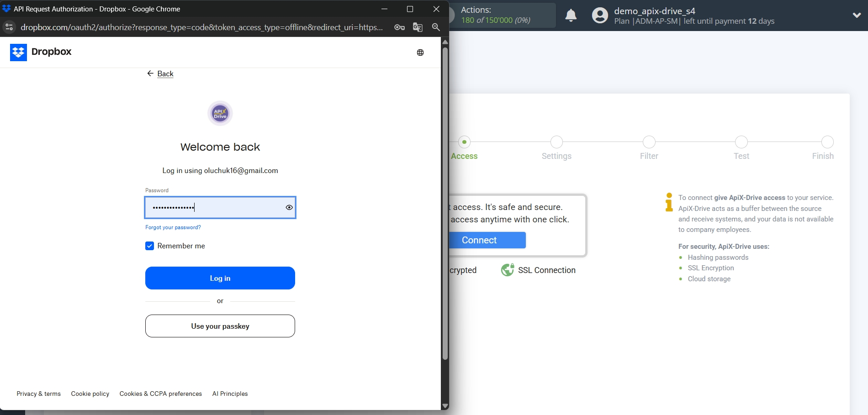The height and width of the screenshot is (415, 868).
Task: Expand the account menu chevron at top right
Action: (856, 15)
